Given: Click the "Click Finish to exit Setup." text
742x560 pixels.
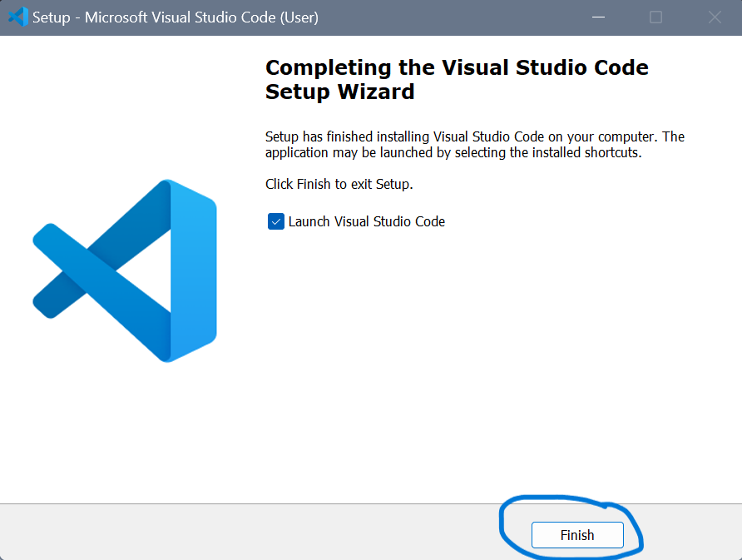Looking at the screenshot, I should coord(339,184).
